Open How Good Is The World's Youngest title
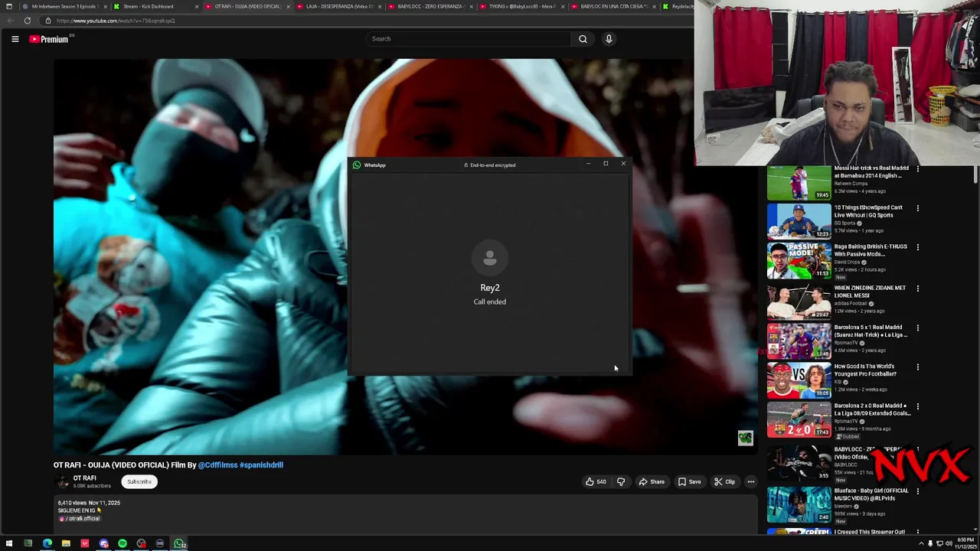This screenshot has height=551, width=980. pyautogui.click(x=865, y=370)
